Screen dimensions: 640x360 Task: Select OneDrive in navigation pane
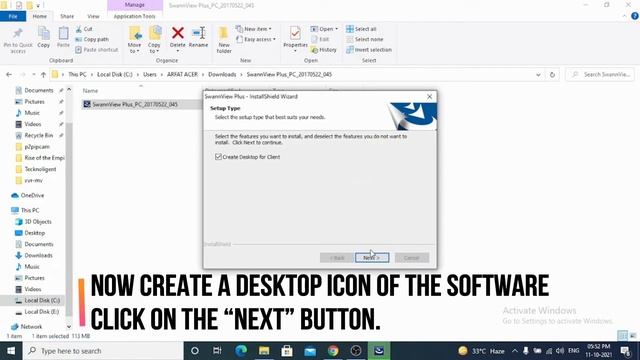(32, 196)
